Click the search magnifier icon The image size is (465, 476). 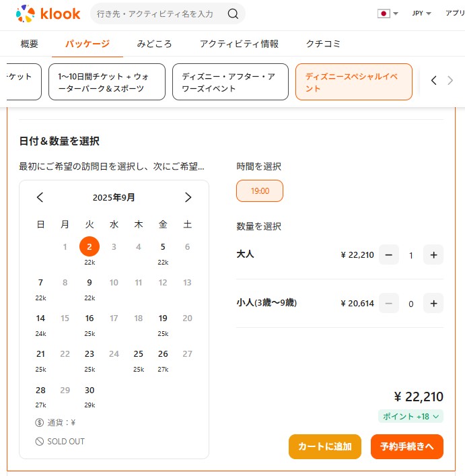click(x=233, y=13)
